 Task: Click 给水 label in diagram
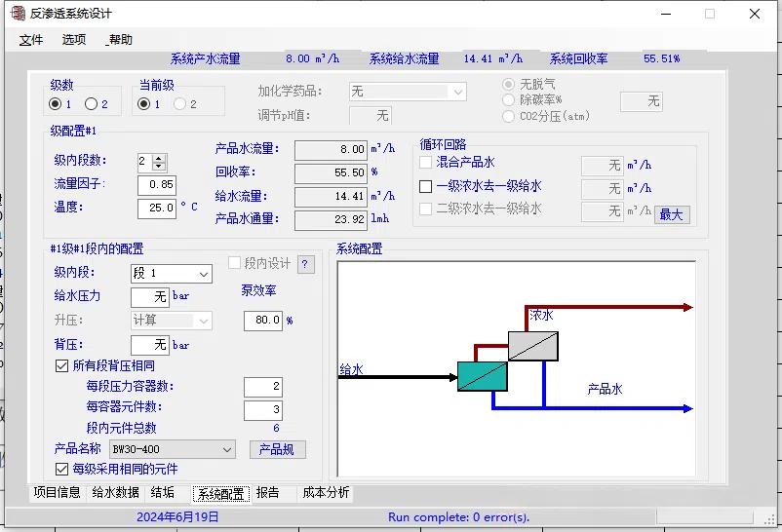351,369
